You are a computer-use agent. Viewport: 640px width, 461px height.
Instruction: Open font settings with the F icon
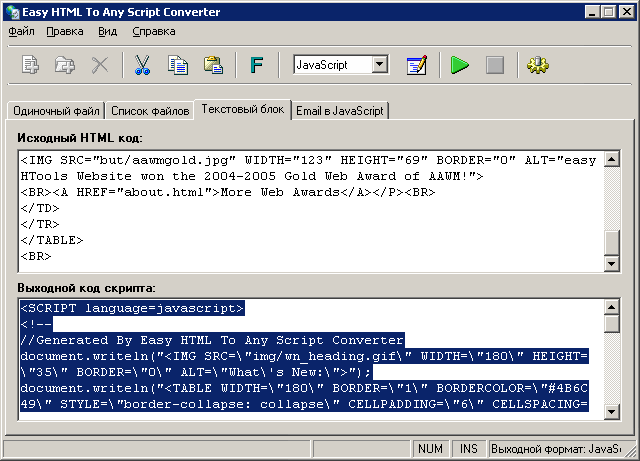pos(257,65)
